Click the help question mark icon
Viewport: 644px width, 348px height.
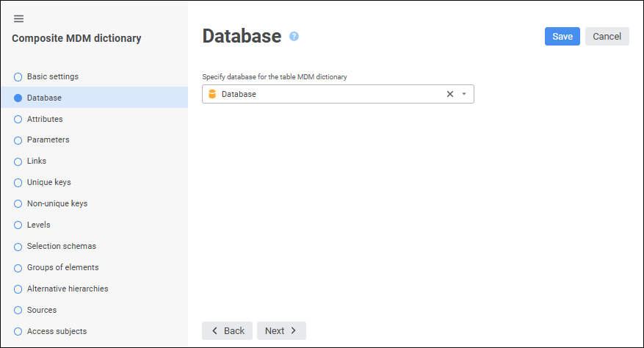294,36
